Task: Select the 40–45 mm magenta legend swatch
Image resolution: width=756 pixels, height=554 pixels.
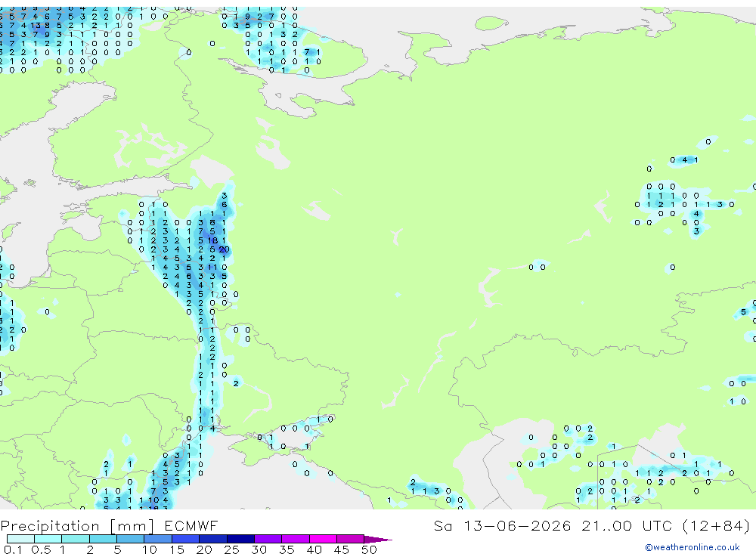Action: [323, 539]
